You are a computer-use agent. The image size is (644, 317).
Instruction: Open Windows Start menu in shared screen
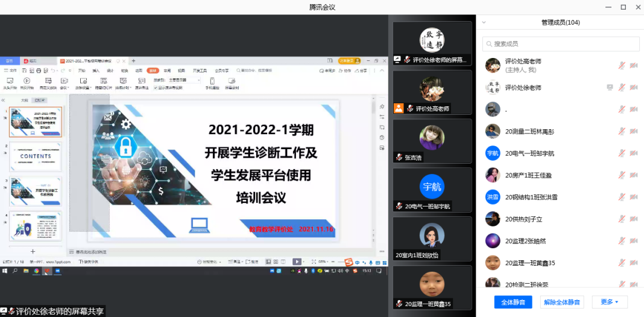[5, 271]
